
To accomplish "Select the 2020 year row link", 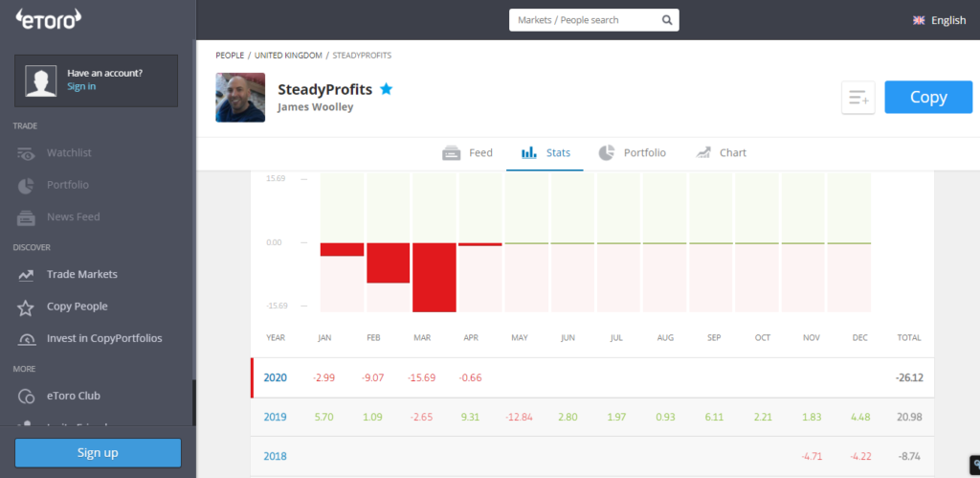I will pos(276,377).
